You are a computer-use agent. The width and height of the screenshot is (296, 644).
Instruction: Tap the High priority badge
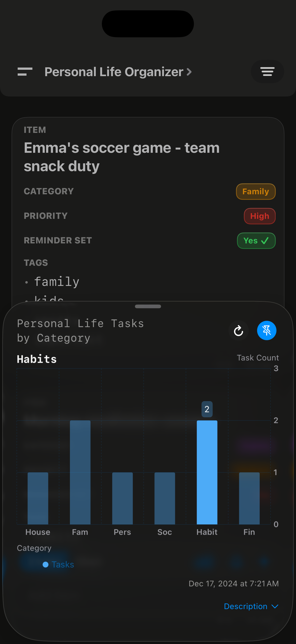pyautogui.click(x=259, y=216)
